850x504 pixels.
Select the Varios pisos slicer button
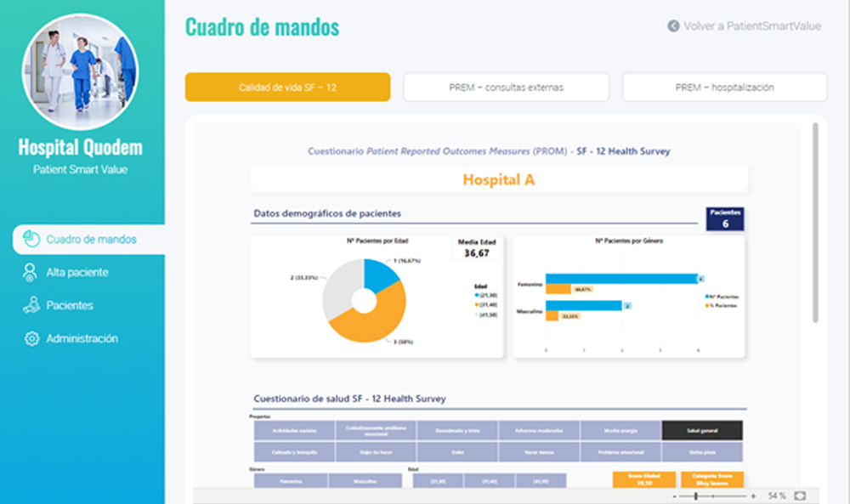703,452
